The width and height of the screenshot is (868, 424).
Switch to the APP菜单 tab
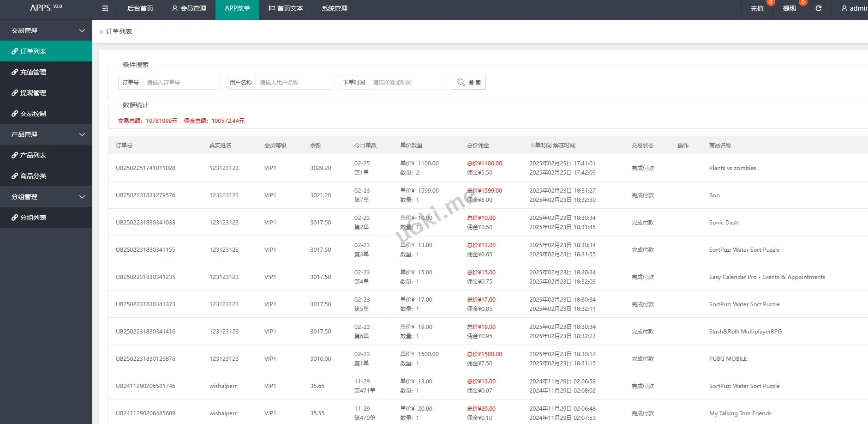237,8
